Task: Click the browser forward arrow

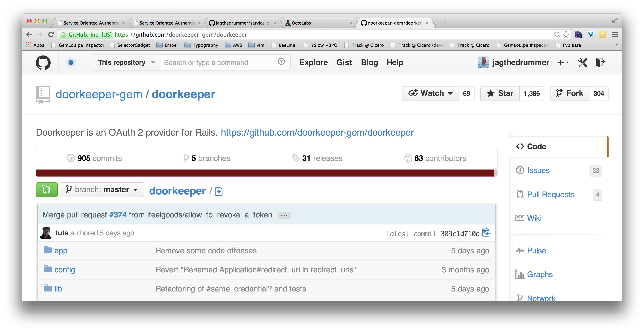Action: (40, 34)
